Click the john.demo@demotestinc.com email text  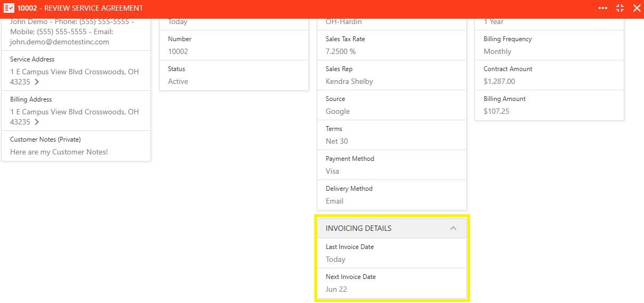(60, 42)
